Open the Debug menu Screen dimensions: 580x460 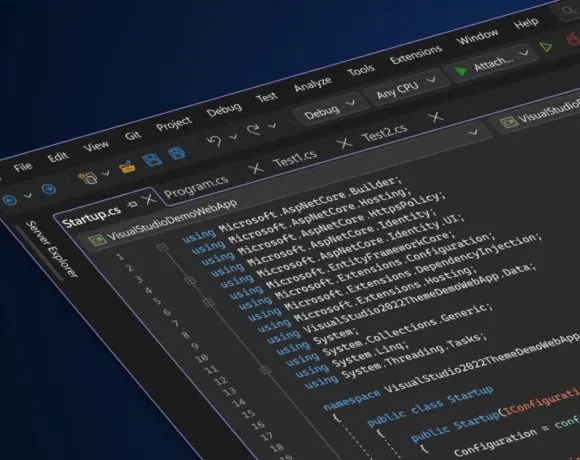[x=224, y=109]
